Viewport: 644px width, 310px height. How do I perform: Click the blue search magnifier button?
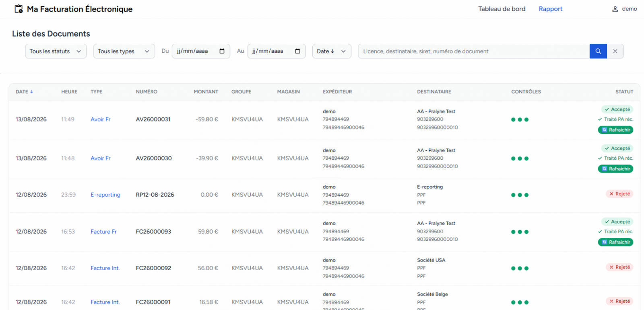tap(598, 51)
